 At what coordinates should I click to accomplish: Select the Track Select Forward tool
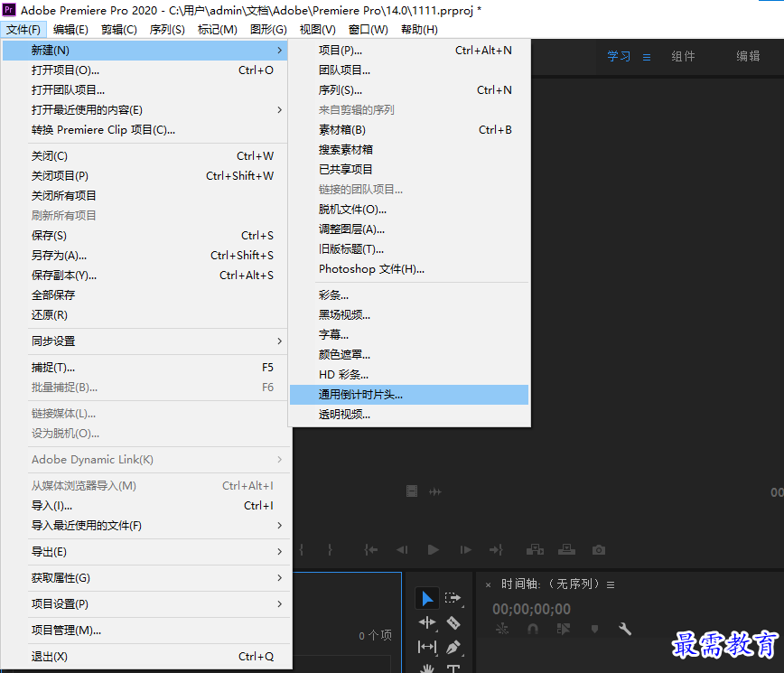[453, 598]
